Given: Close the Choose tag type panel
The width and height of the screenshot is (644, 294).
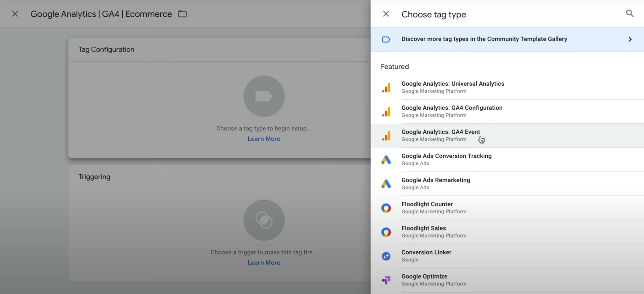Looking at the screenshot, I should point(386,14).
